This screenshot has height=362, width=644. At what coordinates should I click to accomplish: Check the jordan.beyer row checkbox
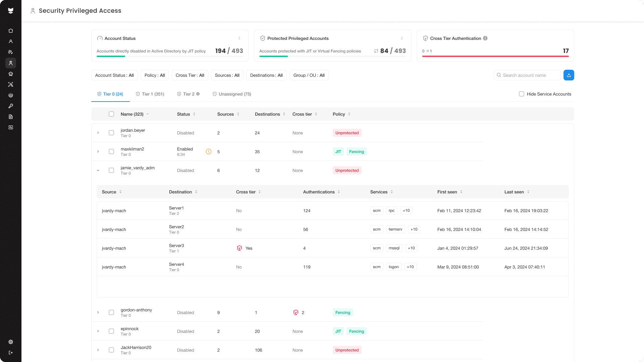click(111, 133)
